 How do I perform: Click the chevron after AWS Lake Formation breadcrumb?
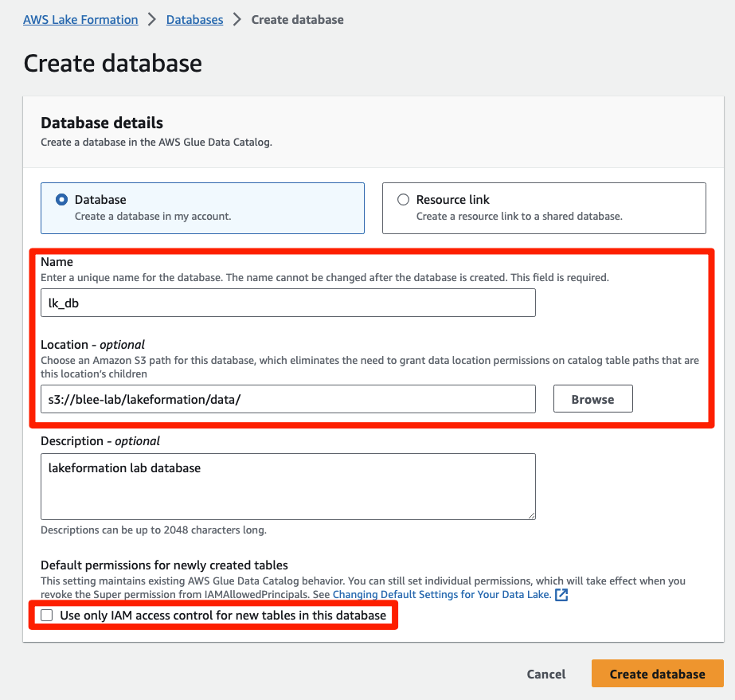pyautogui.click(x=152, y=20)
